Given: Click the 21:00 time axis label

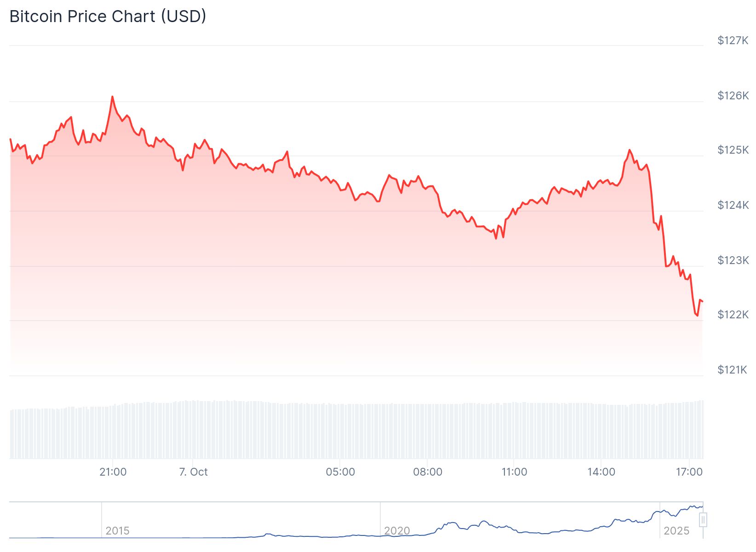Looking at the screenshot, I should [x=113, y=472].
